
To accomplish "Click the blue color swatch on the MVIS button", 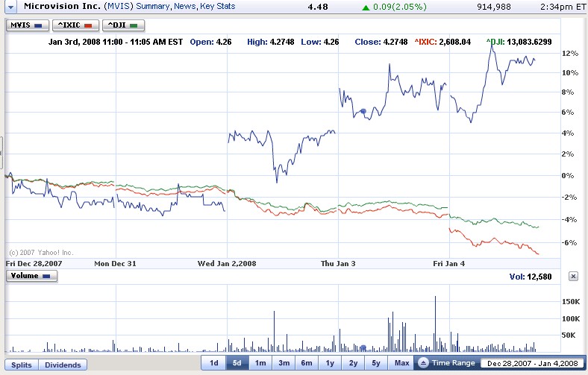I will pyautogui.click(x=38, y=25).
